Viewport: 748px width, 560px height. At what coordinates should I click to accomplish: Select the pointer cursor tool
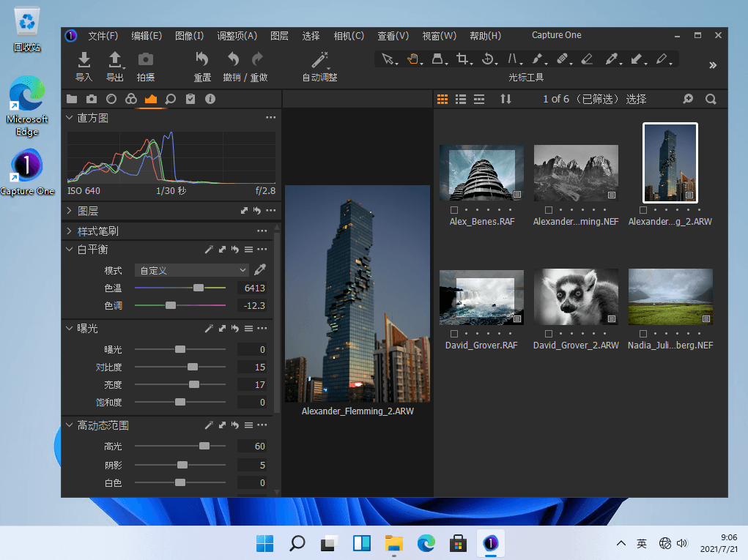[x=388, y=59]
